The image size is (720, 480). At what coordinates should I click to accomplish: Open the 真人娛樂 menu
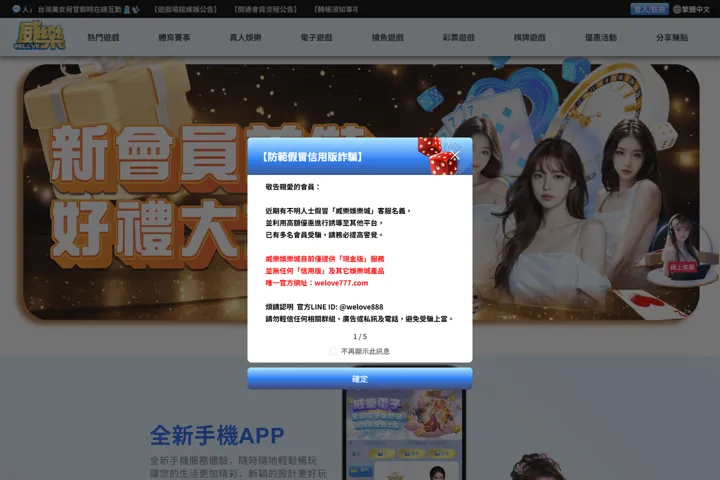[x=246, y=38]
